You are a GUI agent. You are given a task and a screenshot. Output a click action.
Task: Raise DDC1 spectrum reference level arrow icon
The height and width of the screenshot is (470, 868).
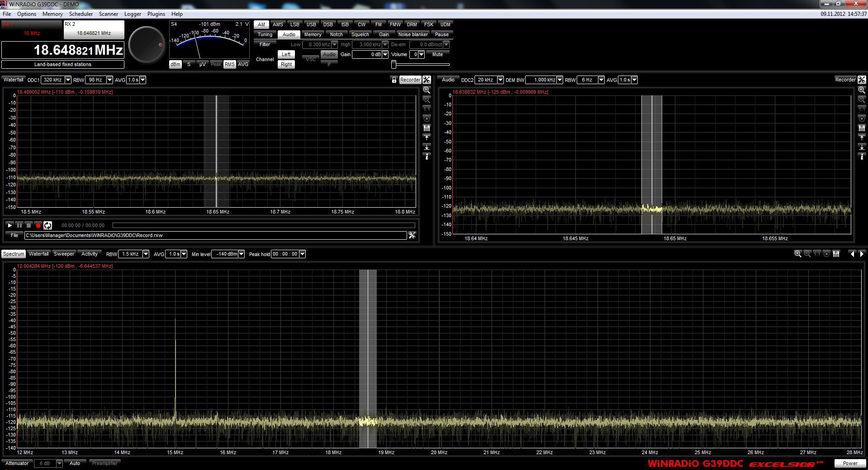coord(427,138)
